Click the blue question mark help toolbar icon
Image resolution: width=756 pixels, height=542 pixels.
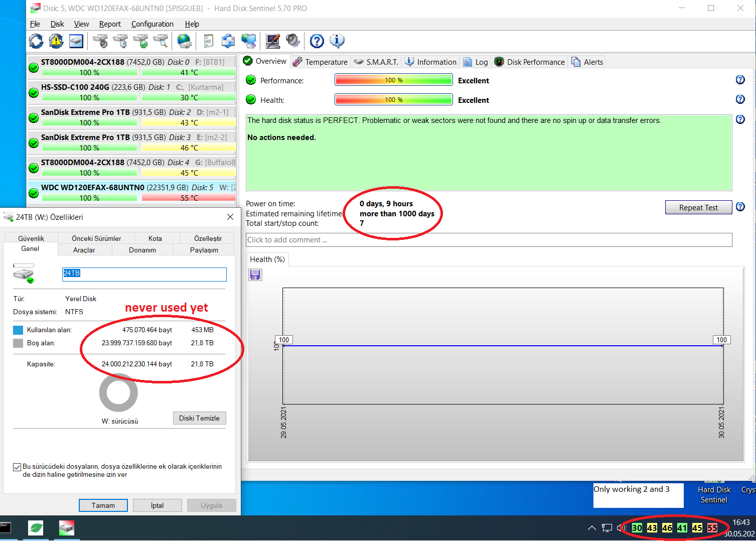click(317, 41)
